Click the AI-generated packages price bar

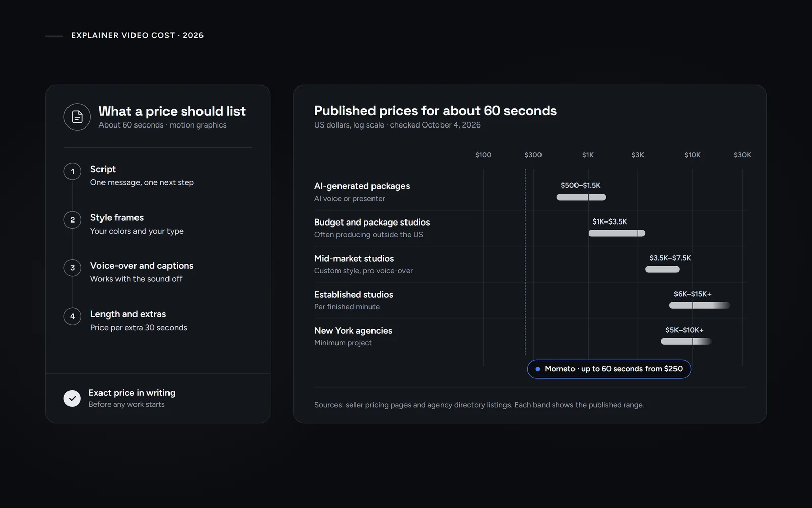pos(581,197)
